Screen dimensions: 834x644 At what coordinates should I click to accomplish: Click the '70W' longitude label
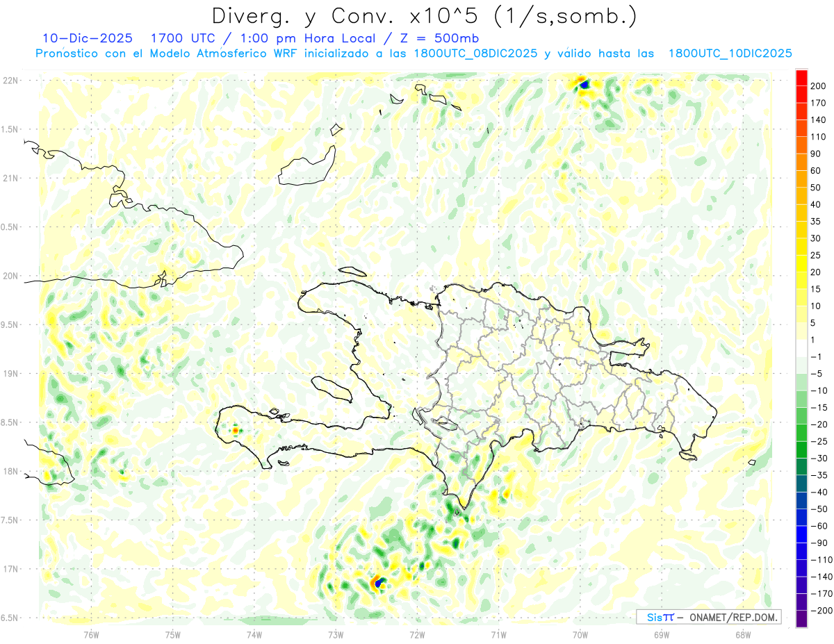[x=580, y=634]
